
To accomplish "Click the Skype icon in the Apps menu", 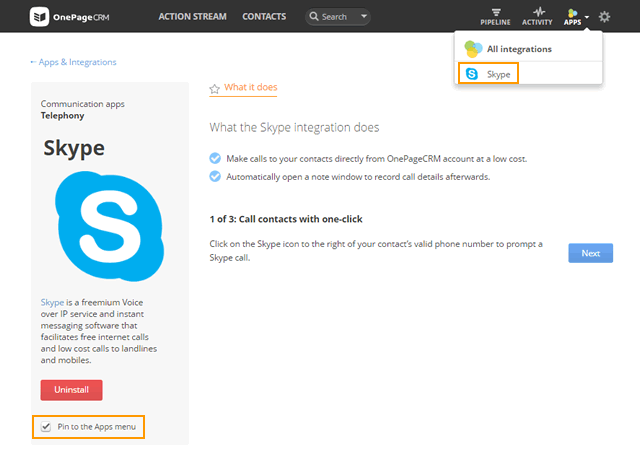I will tap(472, 74).
